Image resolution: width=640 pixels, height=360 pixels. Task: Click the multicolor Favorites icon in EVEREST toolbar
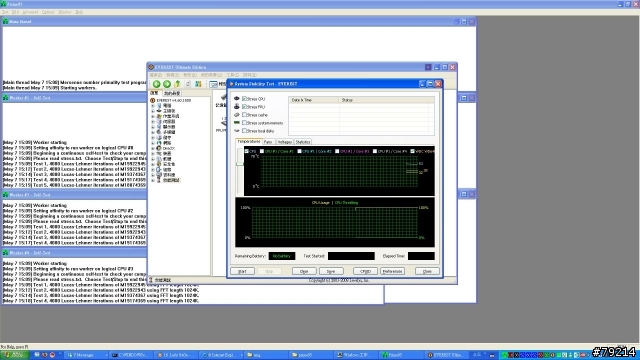tap(198, 84)
